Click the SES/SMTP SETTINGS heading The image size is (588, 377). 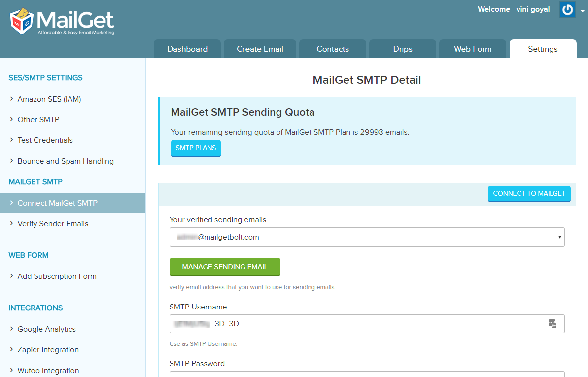click(45, 78)
